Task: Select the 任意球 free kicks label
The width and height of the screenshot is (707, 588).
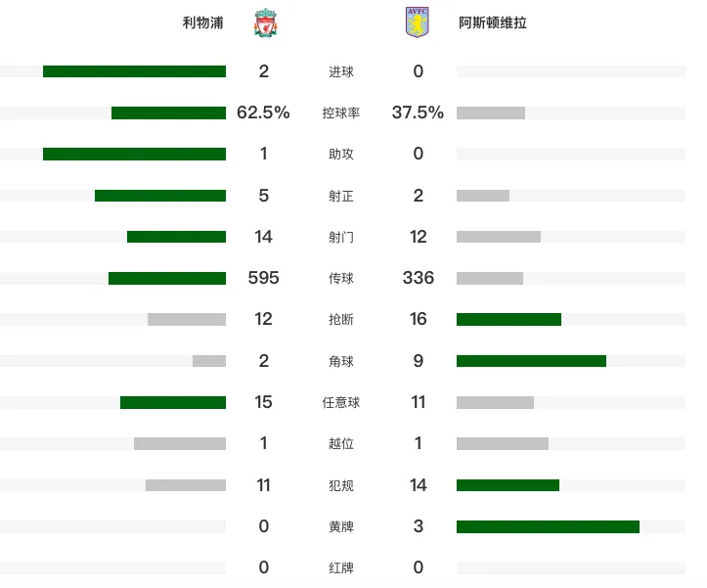Action: pyautogui.click(x=341, y=402)
